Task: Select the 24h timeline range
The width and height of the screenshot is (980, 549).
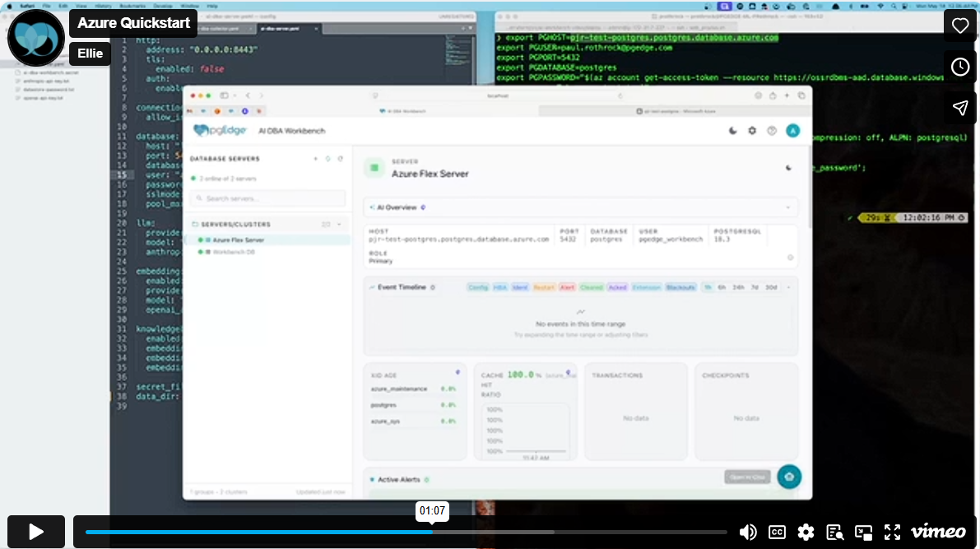Action: 738,287
